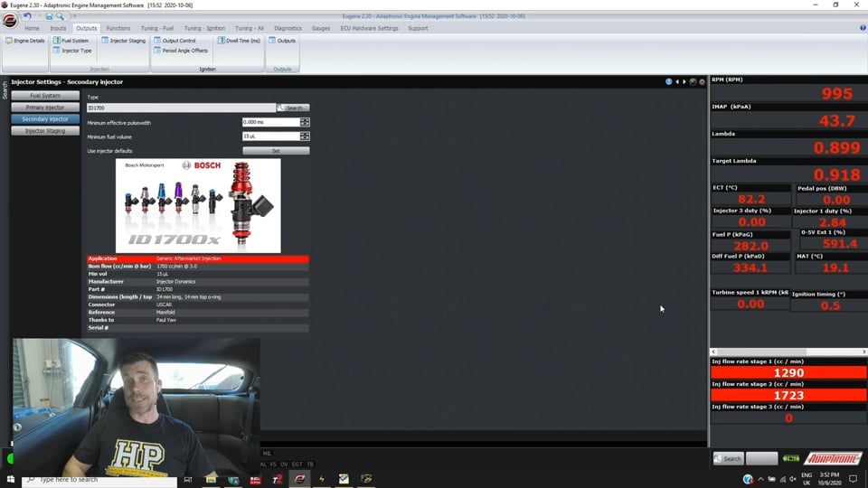
Task: Open Injector Type ribbon item
Action: [x=72, y=51]
